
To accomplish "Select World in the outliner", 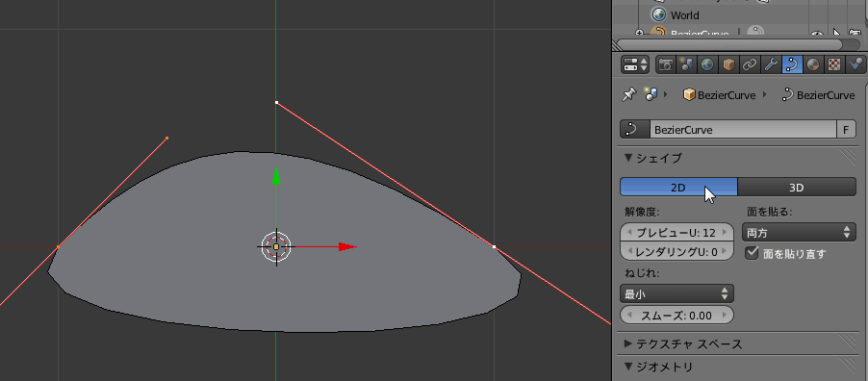I will [684, 15].
